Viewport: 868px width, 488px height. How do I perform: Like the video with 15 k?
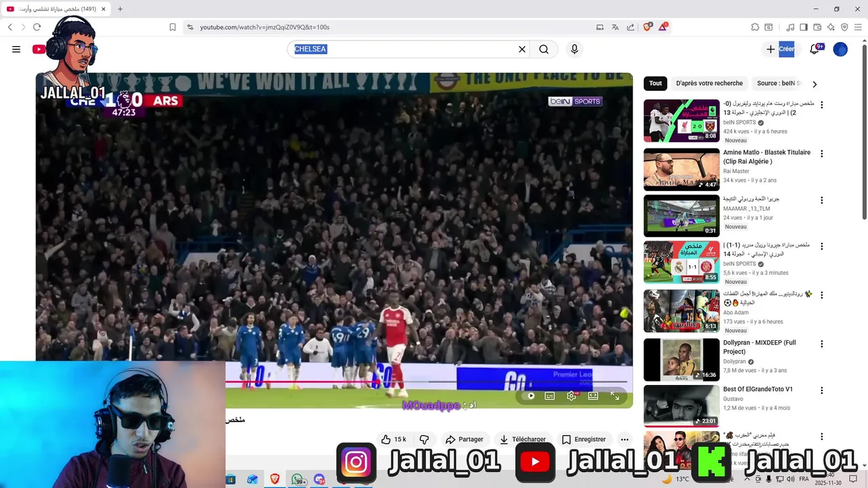click(x=393, y=439)
